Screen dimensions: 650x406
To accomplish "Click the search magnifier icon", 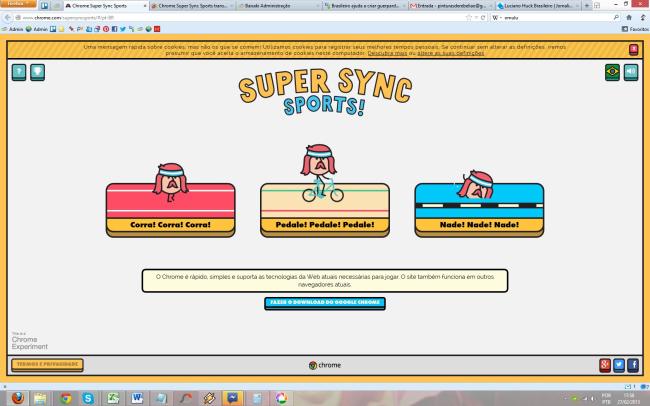I will (616, 18).
